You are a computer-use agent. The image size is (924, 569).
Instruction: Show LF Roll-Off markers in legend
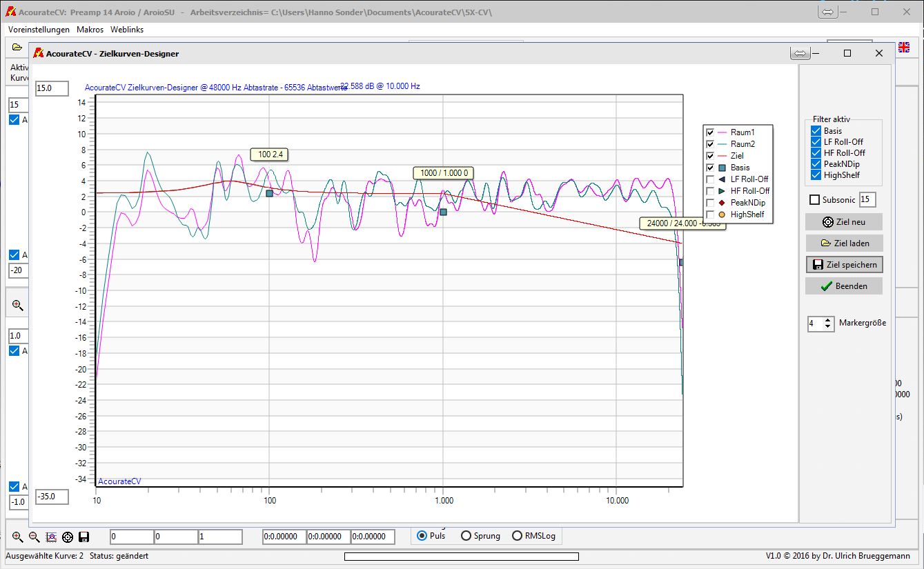click(x=709, y=179)
